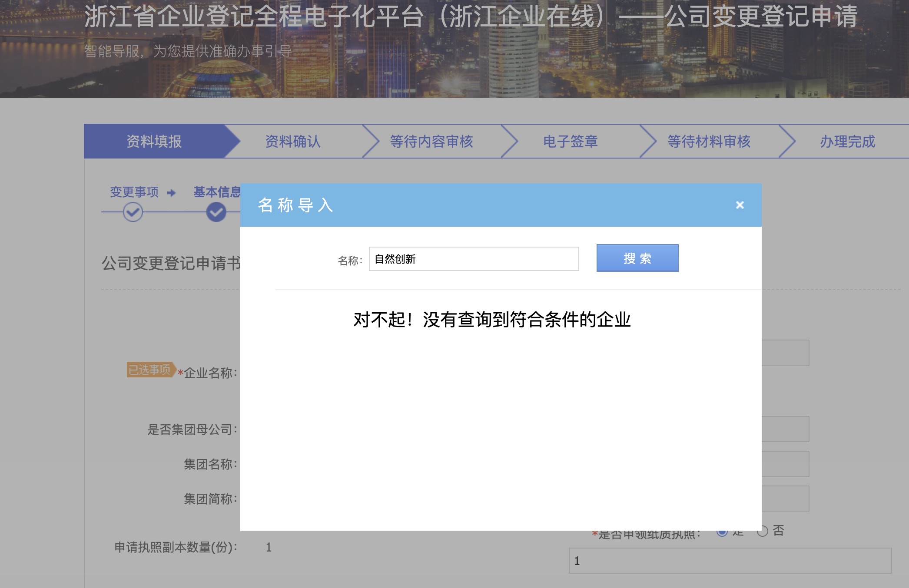Click the 基本信息 sub-step link
Screen dimensions: 909x588
tap(216, 192)
